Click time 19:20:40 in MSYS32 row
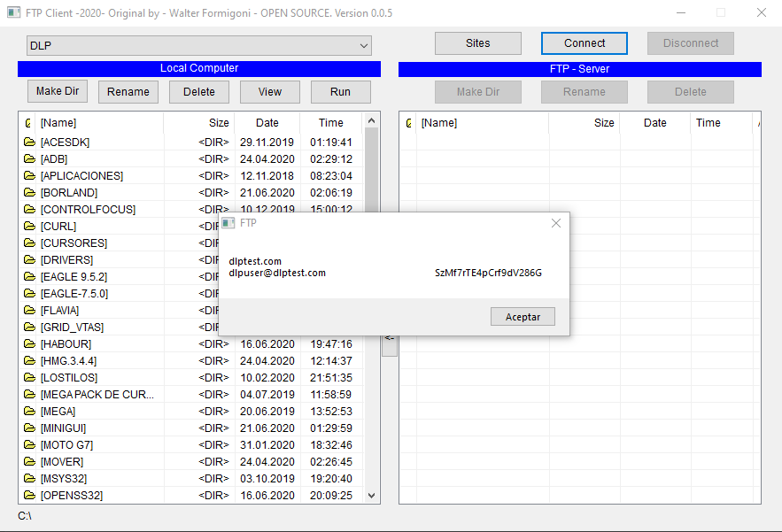The width and height of the screenshot is (782, 532). pyautogui.click(x=331, y=479)
